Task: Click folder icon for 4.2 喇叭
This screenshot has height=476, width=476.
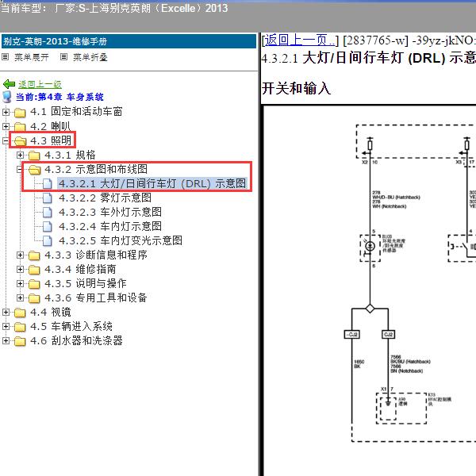Action: click(20, 127)
